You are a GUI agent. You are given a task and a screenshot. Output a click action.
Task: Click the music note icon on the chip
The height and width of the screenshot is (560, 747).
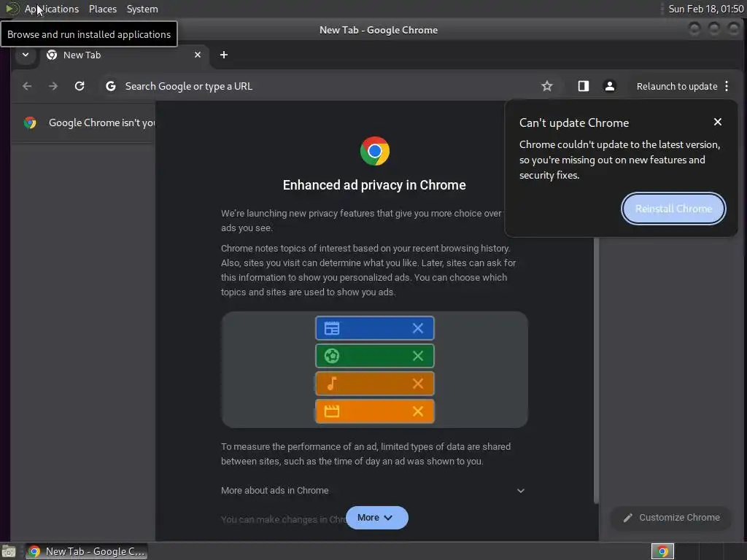click(x=332, y=384)
